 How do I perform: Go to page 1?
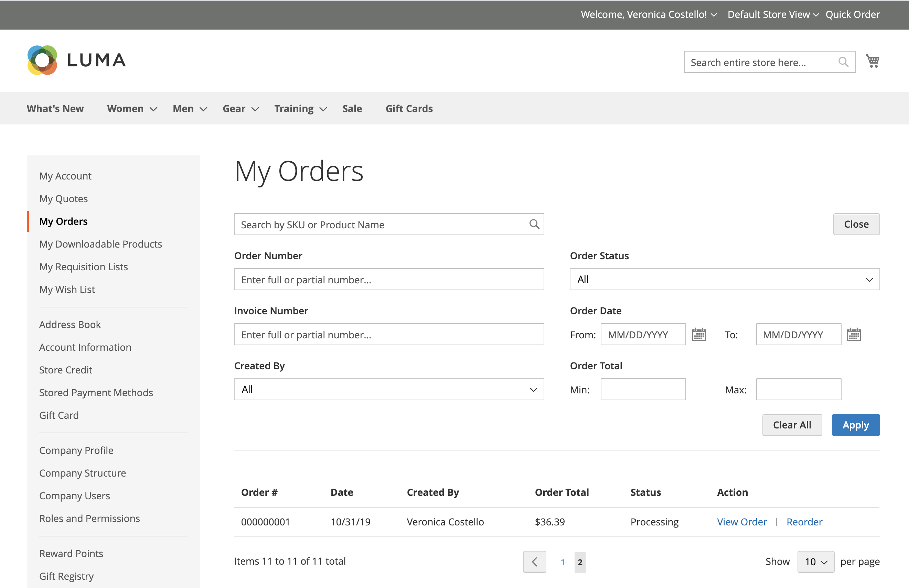563,562
